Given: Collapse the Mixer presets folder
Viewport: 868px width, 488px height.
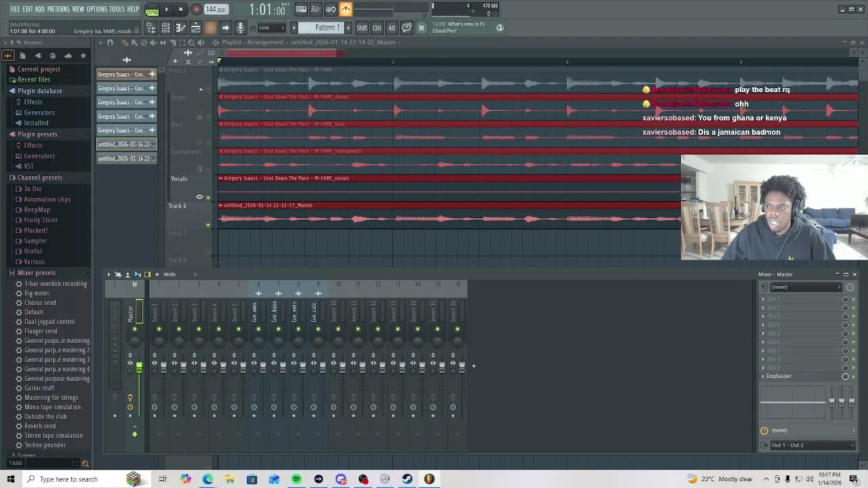Looking at the screenshot, I should (x=37, y=273).
